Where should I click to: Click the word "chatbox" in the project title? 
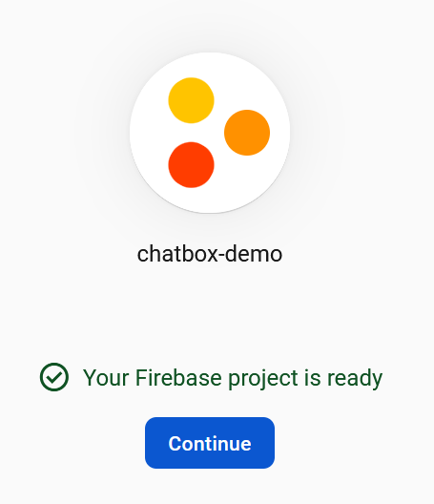[x=178, y=254]
